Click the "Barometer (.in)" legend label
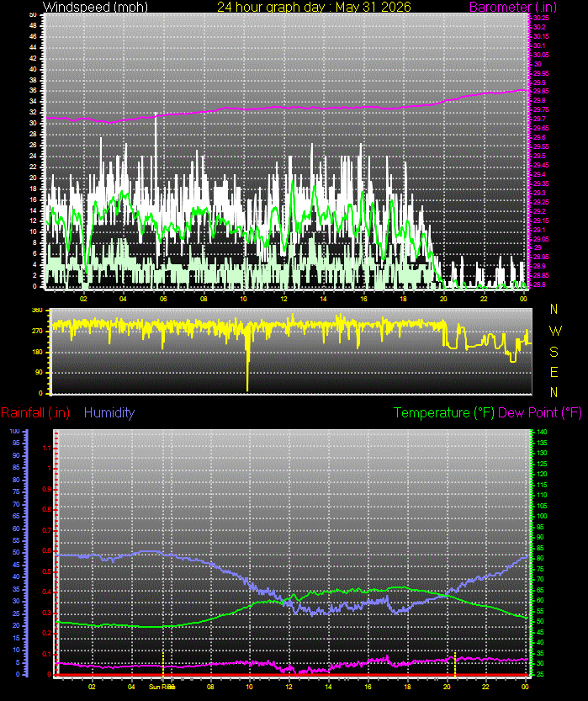The width and height of the screenshot is (588, 701). pyautogui.click(x=513, y=7)
